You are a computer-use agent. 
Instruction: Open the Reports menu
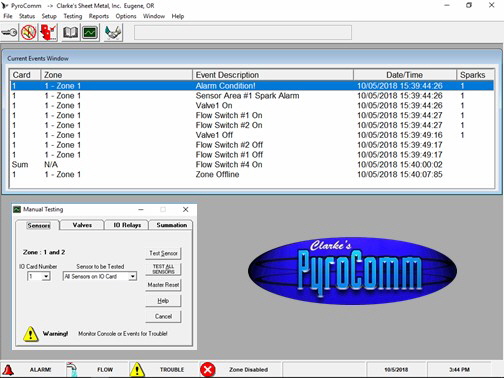click(99, 16)
